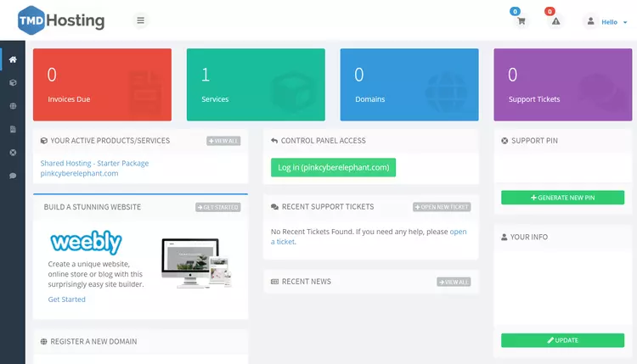Click the Your Info heading
Image resolution: width=637 pixels, height=364 pixels.
click(x=528, y=237)
